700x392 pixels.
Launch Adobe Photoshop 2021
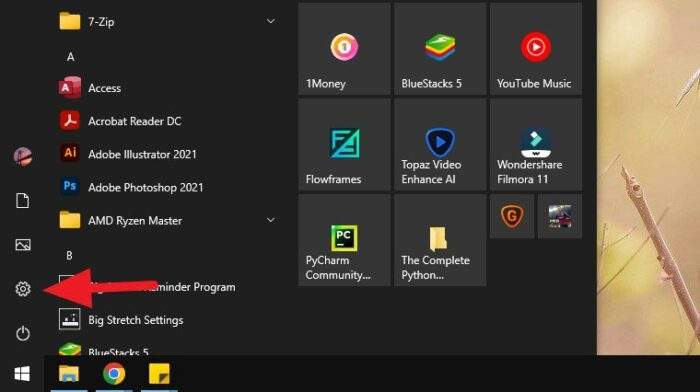169,187
